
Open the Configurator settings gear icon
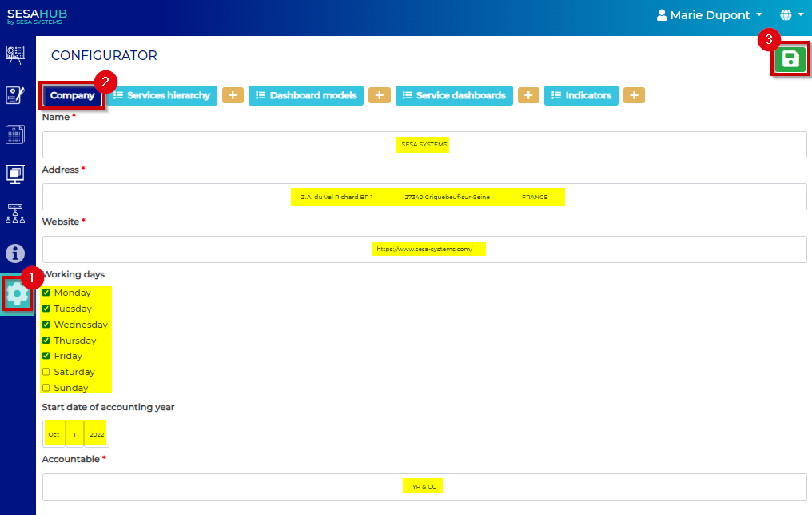pyautogui.click(x=17, y=294)
